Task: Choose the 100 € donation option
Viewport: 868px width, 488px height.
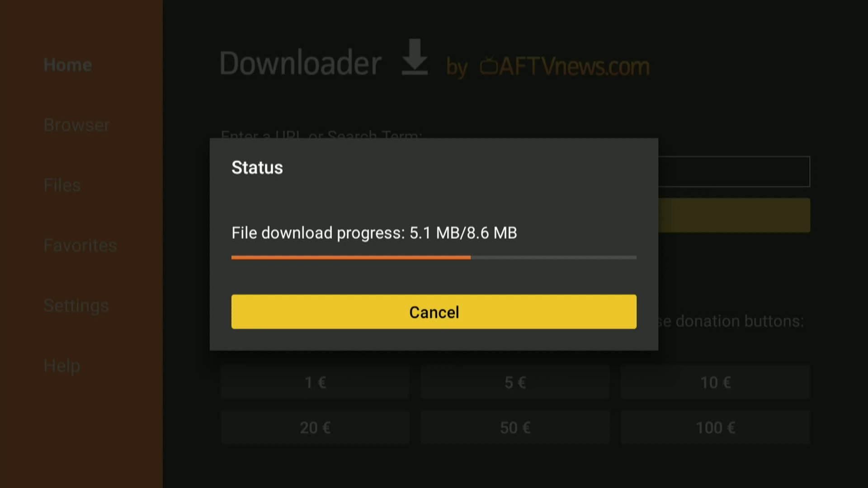Action: point(715,427)
